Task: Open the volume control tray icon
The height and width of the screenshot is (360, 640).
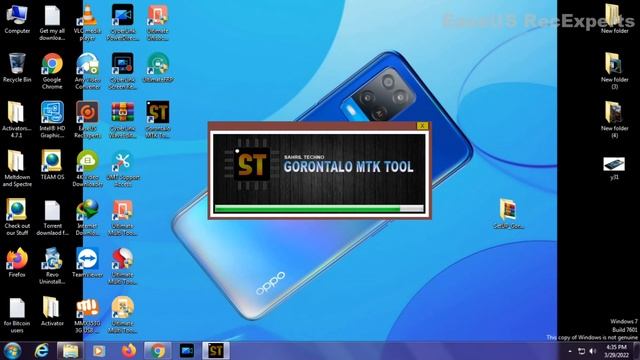Action: coord(593,351)
